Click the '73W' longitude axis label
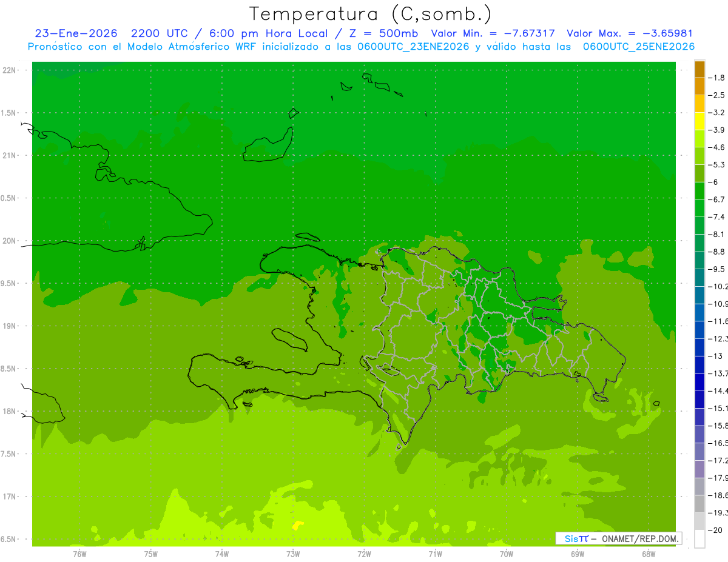The width and height of the screenshot is (728, 562). coord(293,554)
